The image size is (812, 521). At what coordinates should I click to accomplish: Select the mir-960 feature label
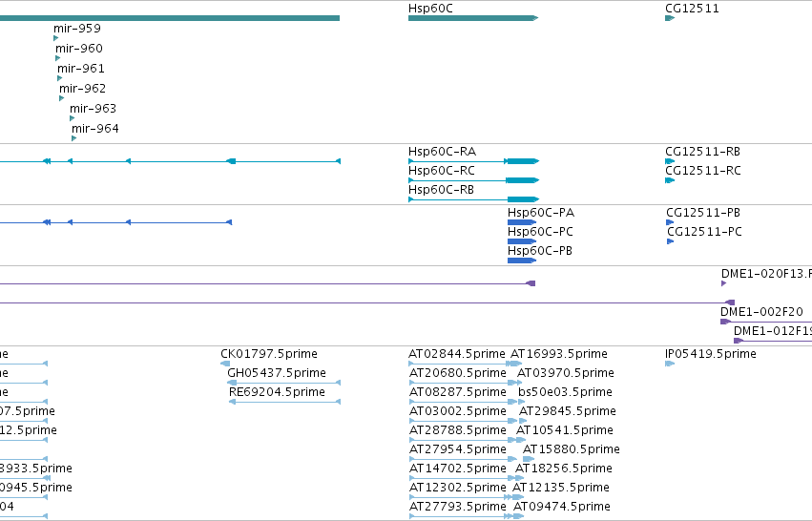point(79,48)
